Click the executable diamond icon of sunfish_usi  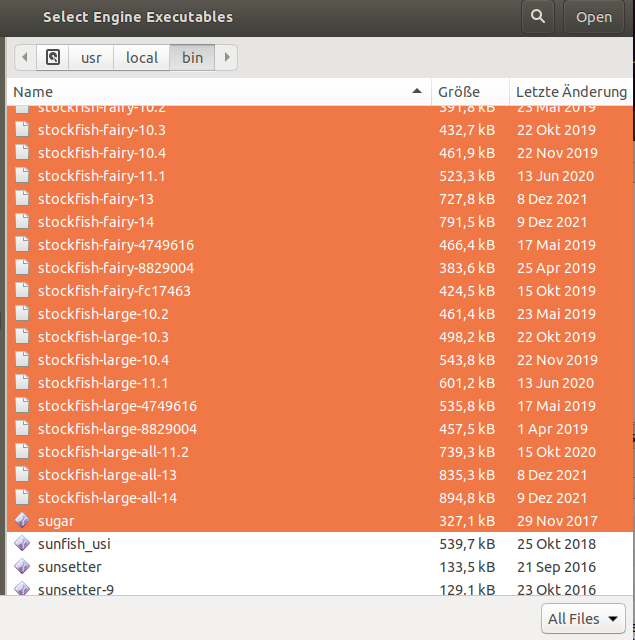(x=22, y=543)
